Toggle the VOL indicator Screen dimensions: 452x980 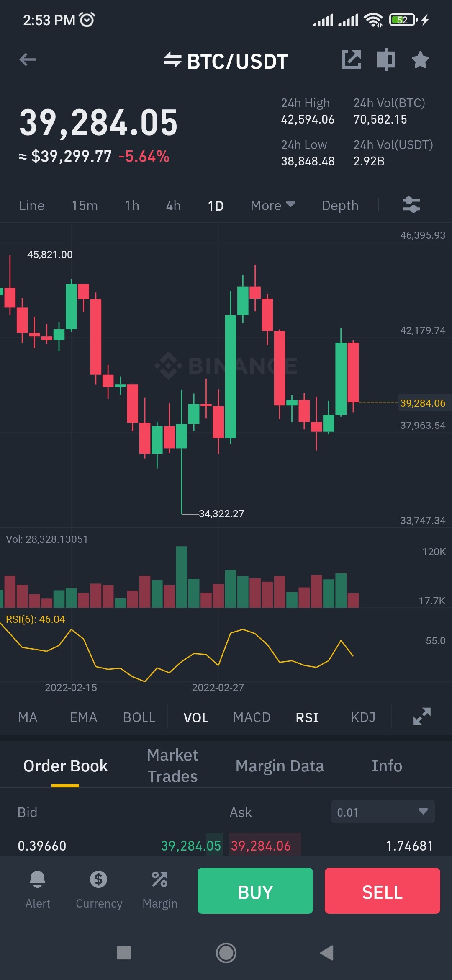[x=196, y=717]
